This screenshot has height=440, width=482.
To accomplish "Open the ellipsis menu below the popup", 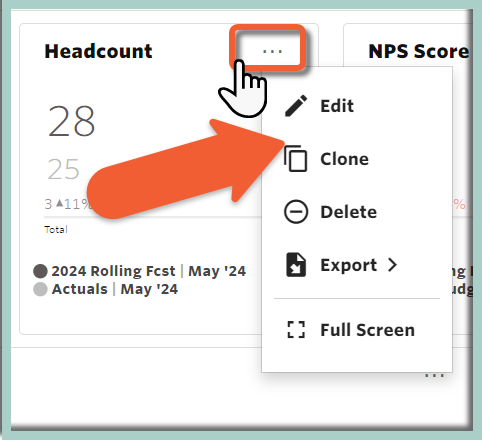I will [x=435, y=376].
